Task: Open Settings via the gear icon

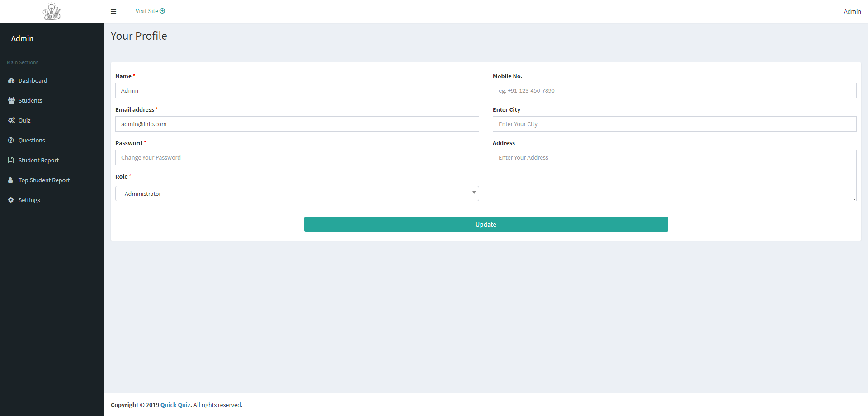Action: (11, 200)
